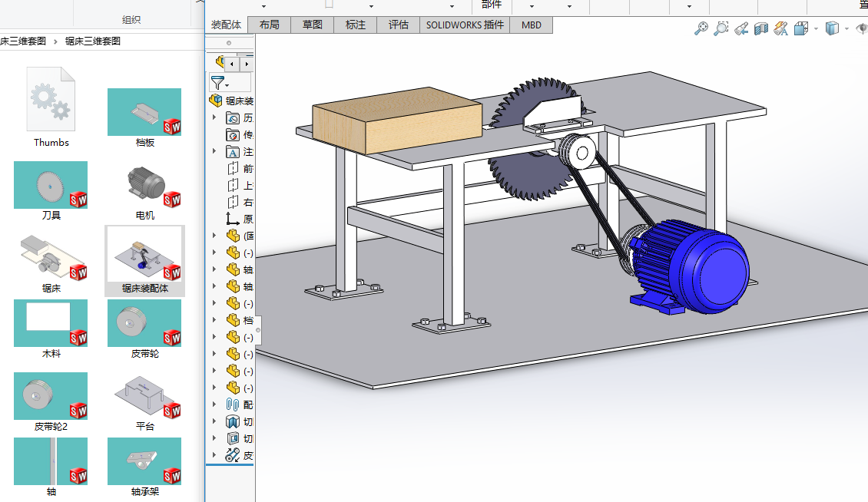
Task: Toggle the Hide/Show Items eye icon
Action: pyautogui.click(x=863, y=28)
